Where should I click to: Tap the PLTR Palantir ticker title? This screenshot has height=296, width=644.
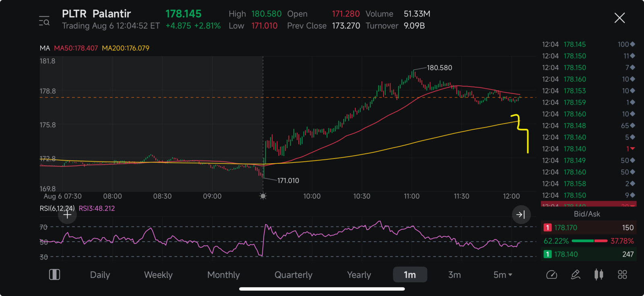click(96, 14)
